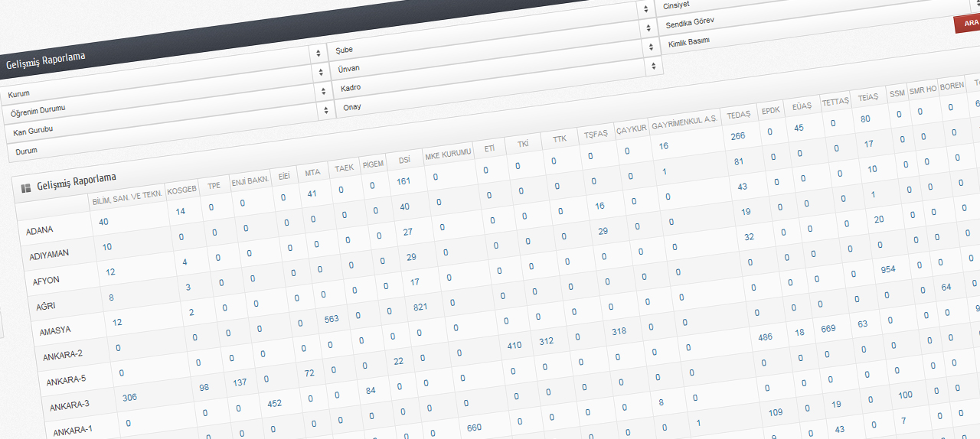Select the ÇAYKUR column header

tap(632, 128)
